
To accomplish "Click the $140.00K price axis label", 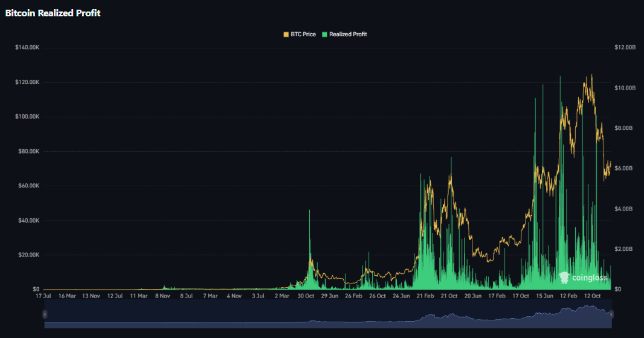I will [27, 47].
